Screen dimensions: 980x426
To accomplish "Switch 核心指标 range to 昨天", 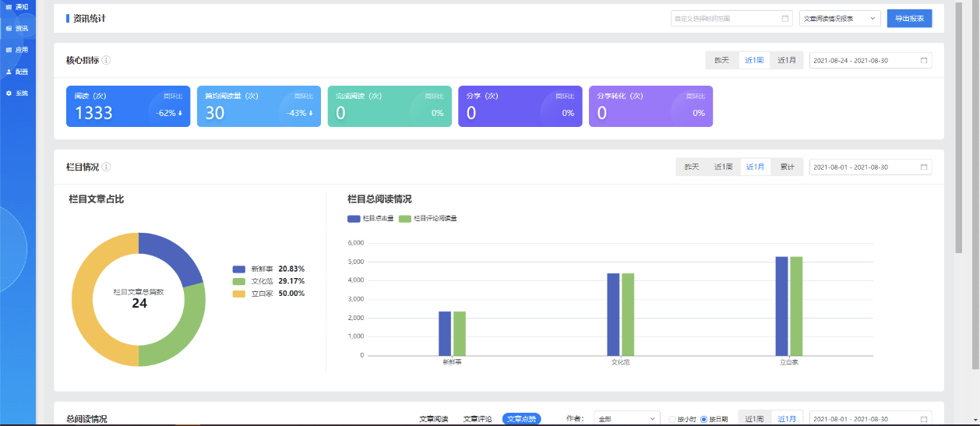I will click(x=721, y=60).
